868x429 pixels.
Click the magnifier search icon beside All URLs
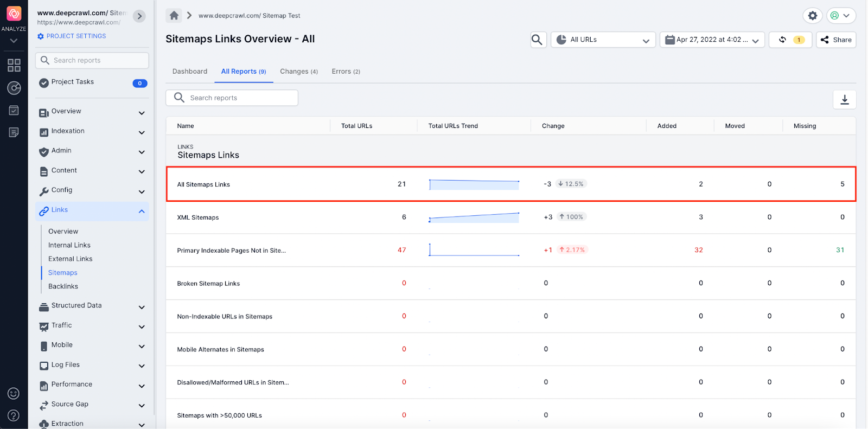pyautogui.click(x=537, y=40)
